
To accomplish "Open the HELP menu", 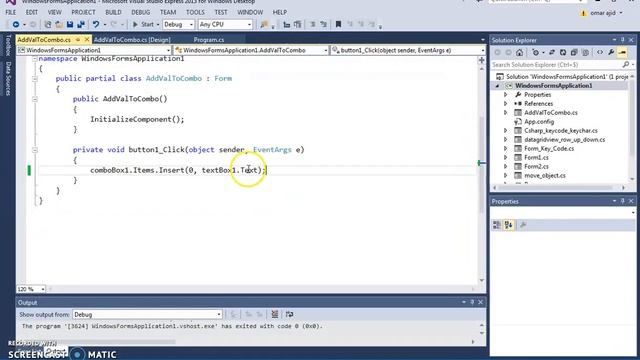I will 280,12.
